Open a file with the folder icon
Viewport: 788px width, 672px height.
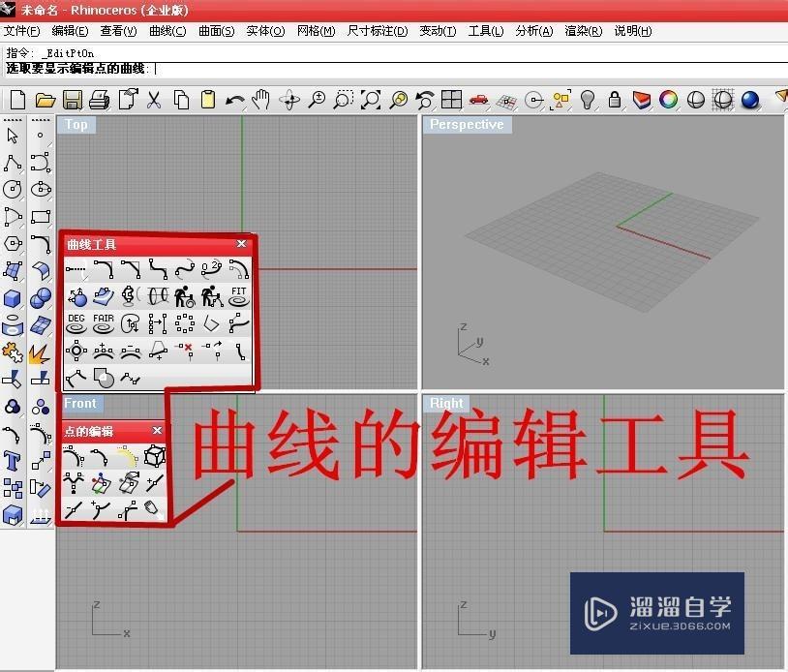click(45, 100)
